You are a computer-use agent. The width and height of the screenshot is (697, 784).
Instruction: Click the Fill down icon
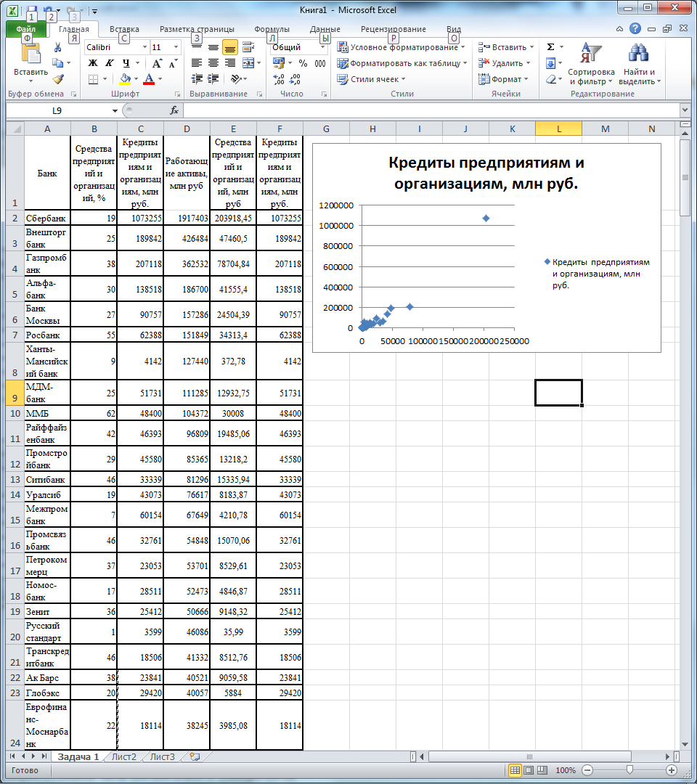point(550,63)
